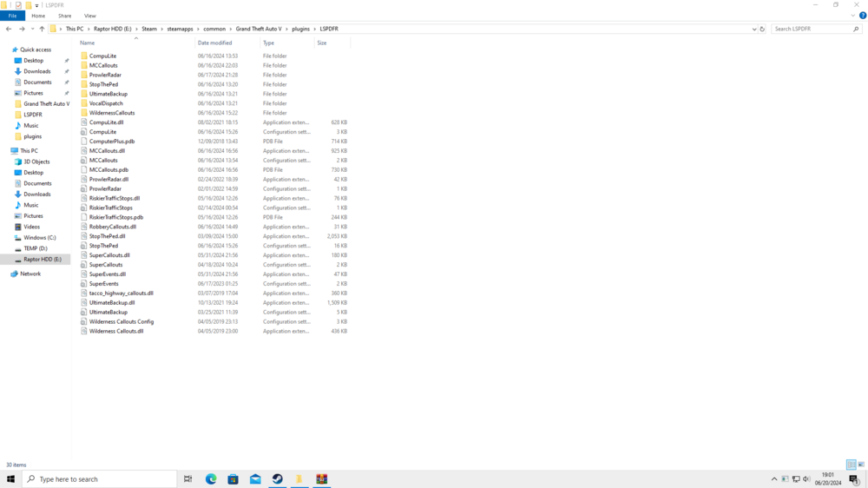Select the StopThePed folder

coord(103,84)
